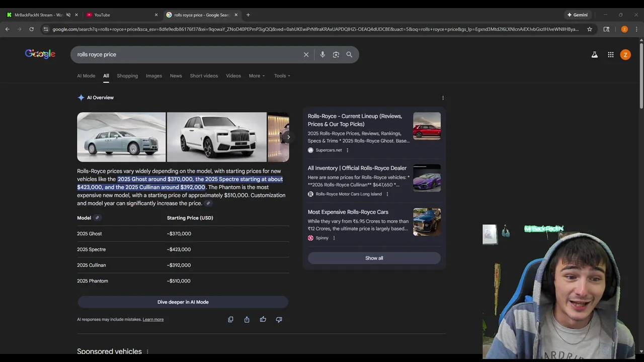The height and width of the screenshot is (362, 644).
Task: Open Sponsored vehicles three-dot menu
Action: (x=147, y=351)
